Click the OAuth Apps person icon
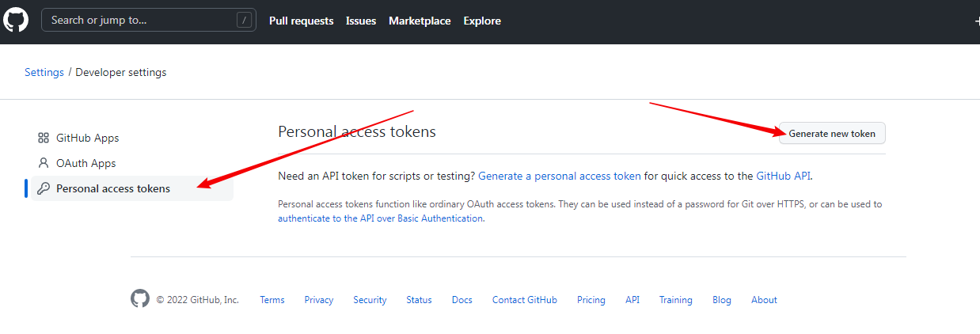This screenshot has width=980, height=334. [x=44, y=163]
